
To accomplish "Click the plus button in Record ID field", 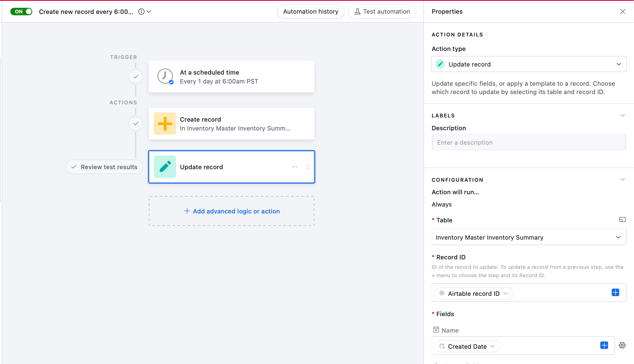I will pos(615,292).
